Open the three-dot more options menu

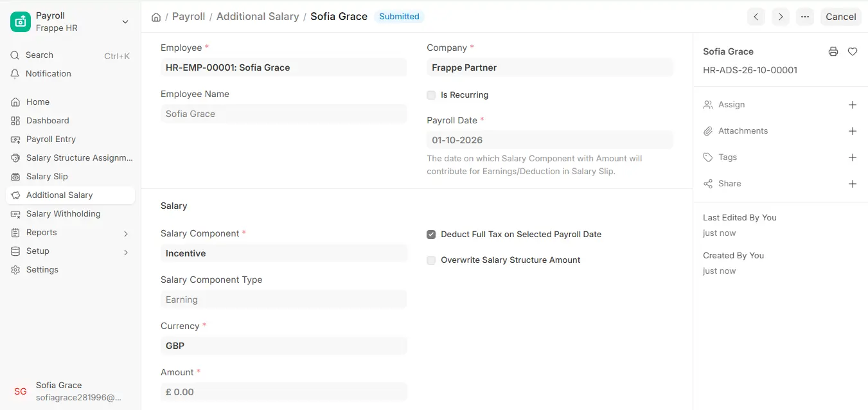(805, 17)
